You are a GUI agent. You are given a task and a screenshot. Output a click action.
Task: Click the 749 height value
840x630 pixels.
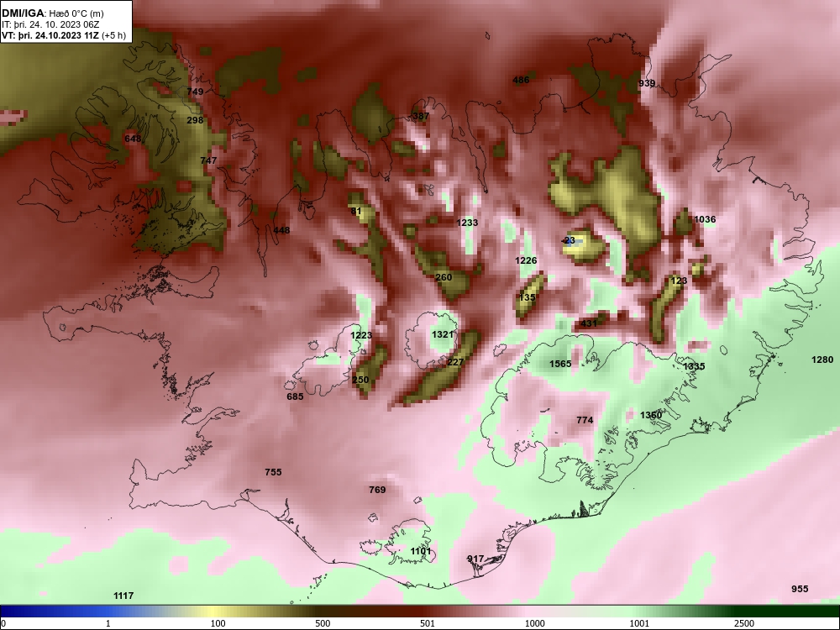[195, 92]
